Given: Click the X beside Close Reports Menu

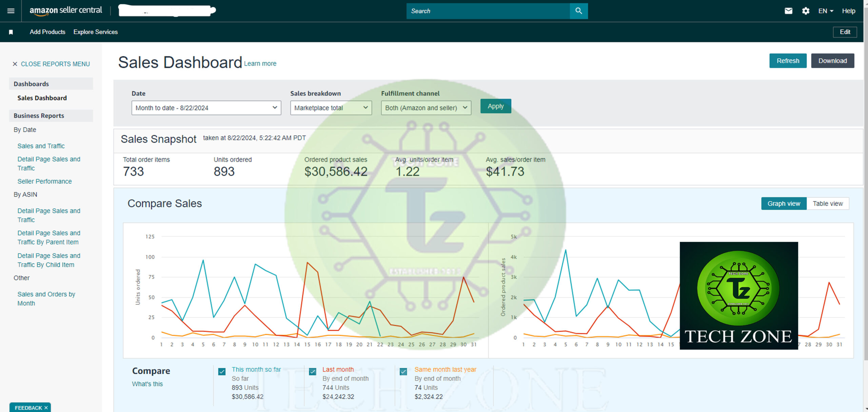Looking at the screenshot, I should click(15, 64).
